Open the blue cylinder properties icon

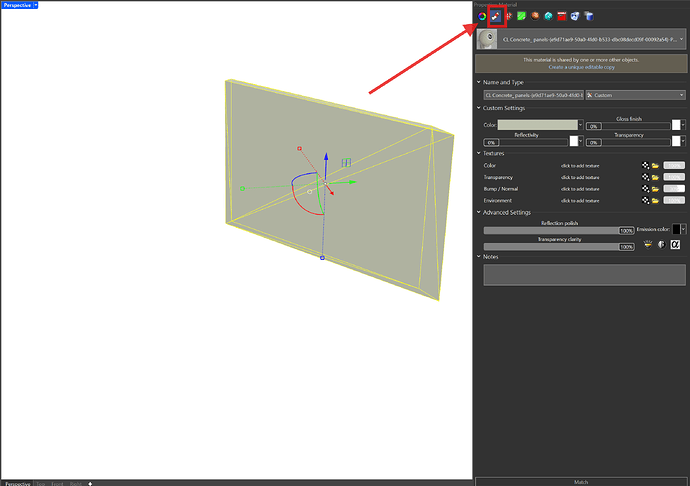[588, 16]
